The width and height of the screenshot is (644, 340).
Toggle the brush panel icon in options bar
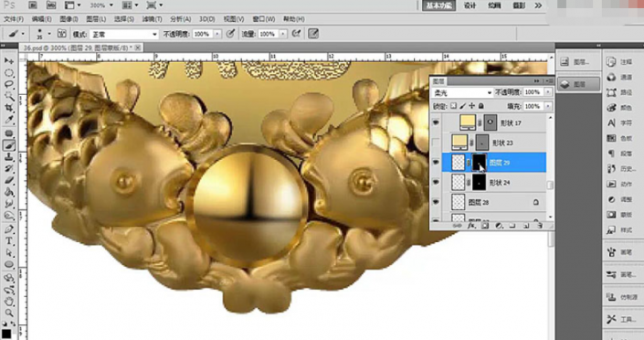coord(61,34)
